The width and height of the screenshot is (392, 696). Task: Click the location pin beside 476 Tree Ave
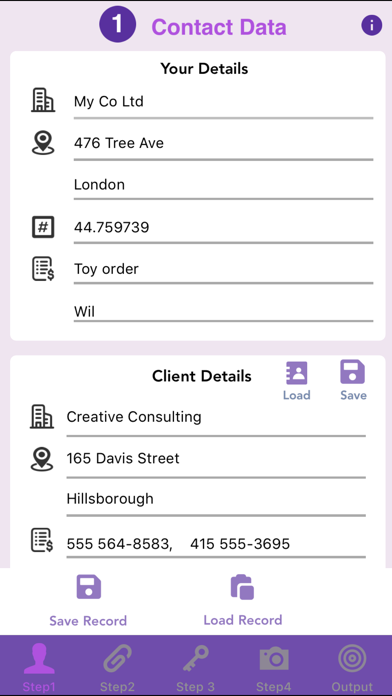click(x=43, y=142)
